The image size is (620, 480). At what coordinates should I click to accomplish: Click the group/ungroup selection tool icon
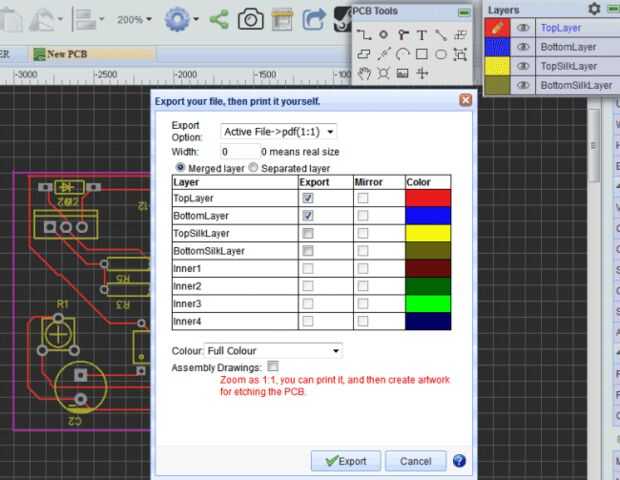pos(460,54)
